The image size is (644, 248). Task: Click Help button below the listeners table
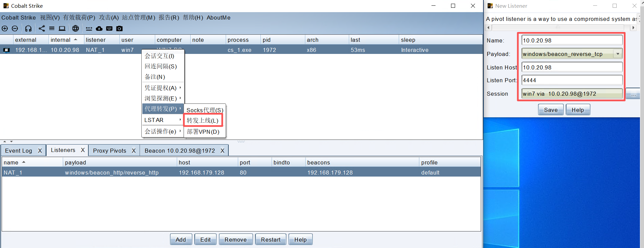tap(301, 240)
